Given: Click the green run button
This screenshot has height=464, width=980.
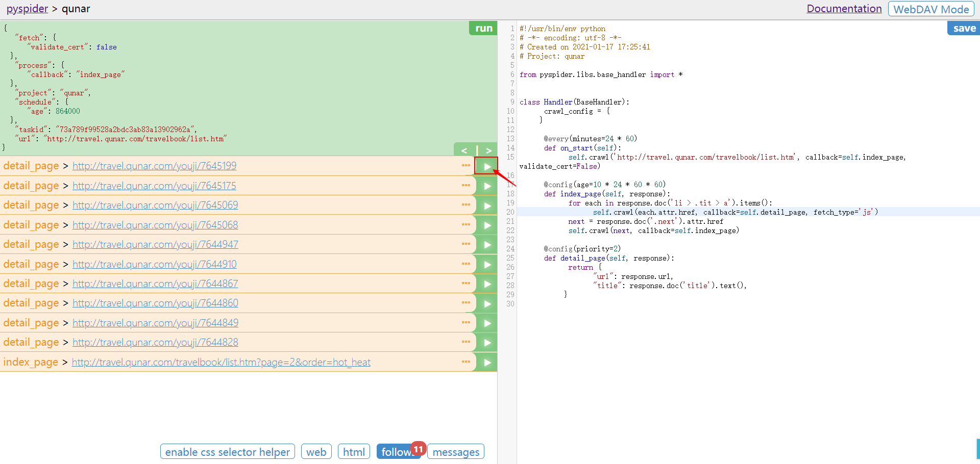Looking at the screenshot, I should pos(483,28).
